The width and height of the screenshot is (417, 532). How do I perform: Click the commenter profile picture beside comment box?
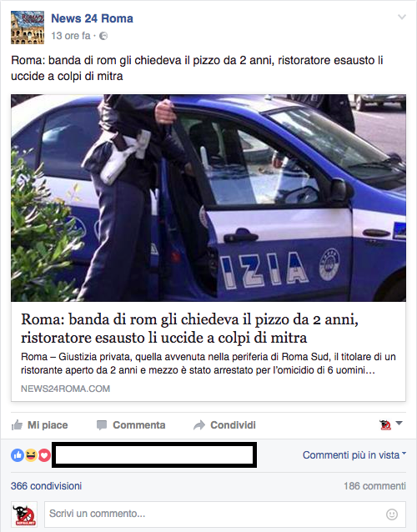point(24,514)
